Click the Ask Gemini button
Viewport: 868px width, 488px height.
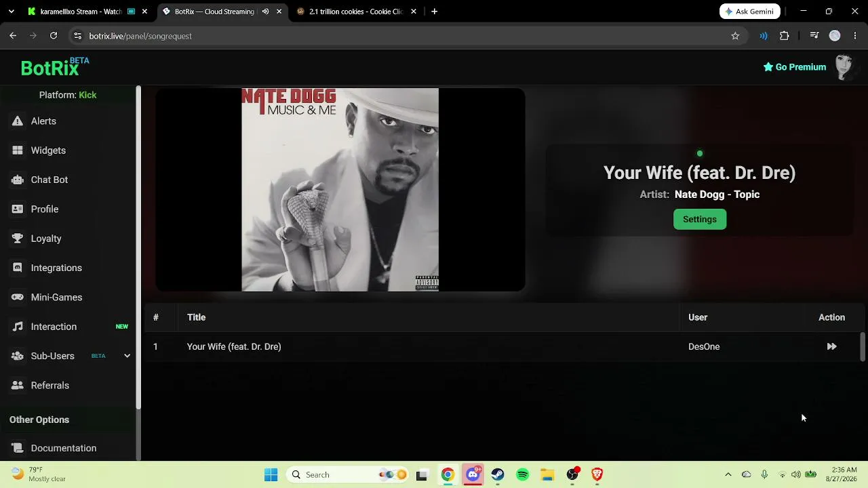(750, 12)
